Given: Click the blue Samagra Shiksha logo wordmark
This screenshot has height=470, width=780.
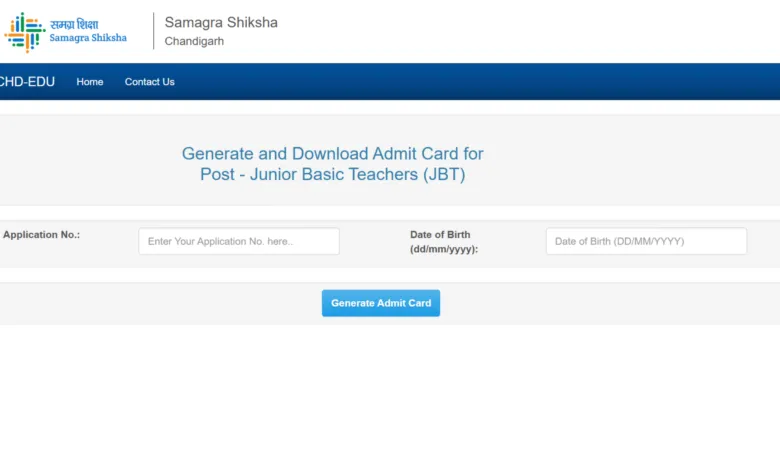Looking at the screenshot, I should pyautogui.click(x=88, y=38).
